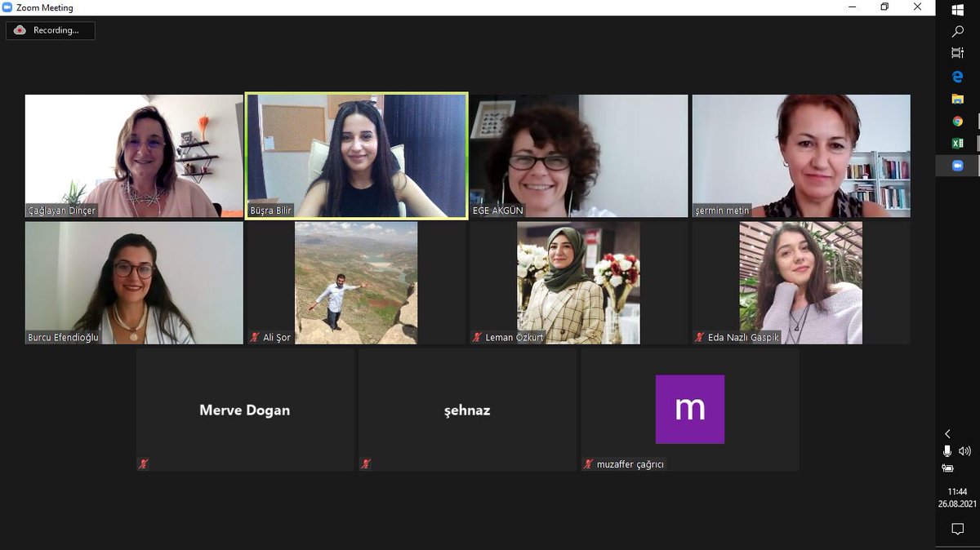
Task: Open Task View on the taskbar
Action: click(x=957, y=53)
